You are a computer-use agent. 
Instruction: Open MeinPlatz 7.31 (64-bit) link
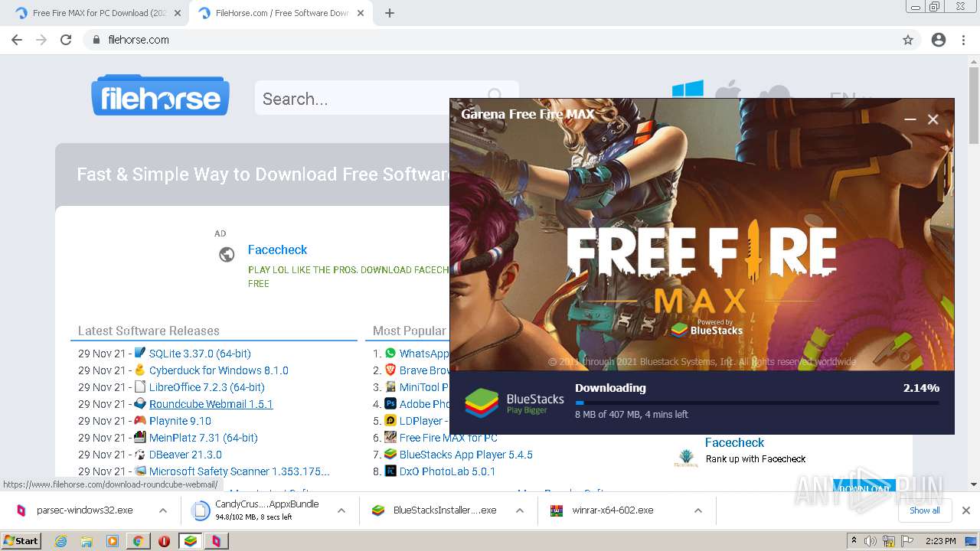pyautogui.click(x=203, y=438)
